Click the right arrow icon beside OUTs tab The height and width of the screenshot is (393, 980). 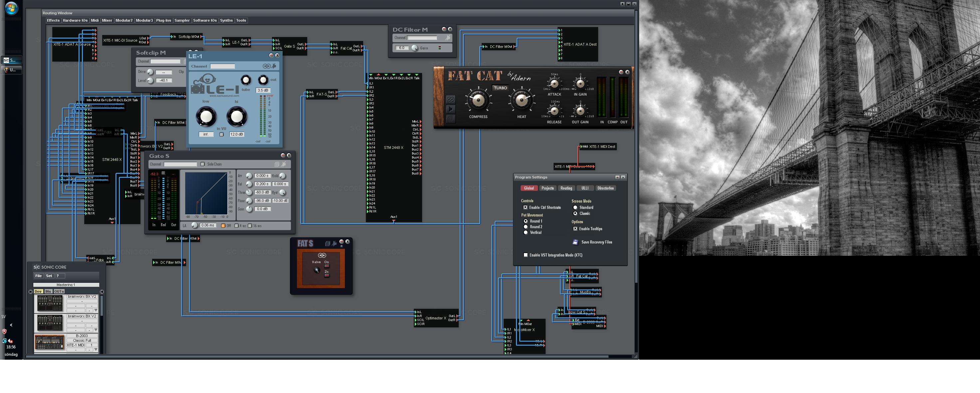click(102, 292)
